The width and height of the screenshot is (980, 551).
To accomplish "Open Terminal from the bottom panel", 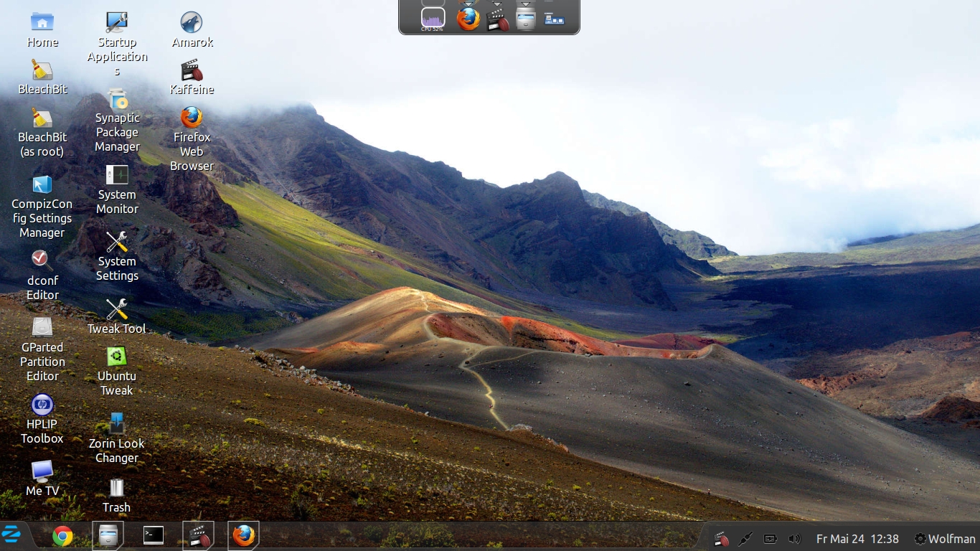I will click(153, 535).
